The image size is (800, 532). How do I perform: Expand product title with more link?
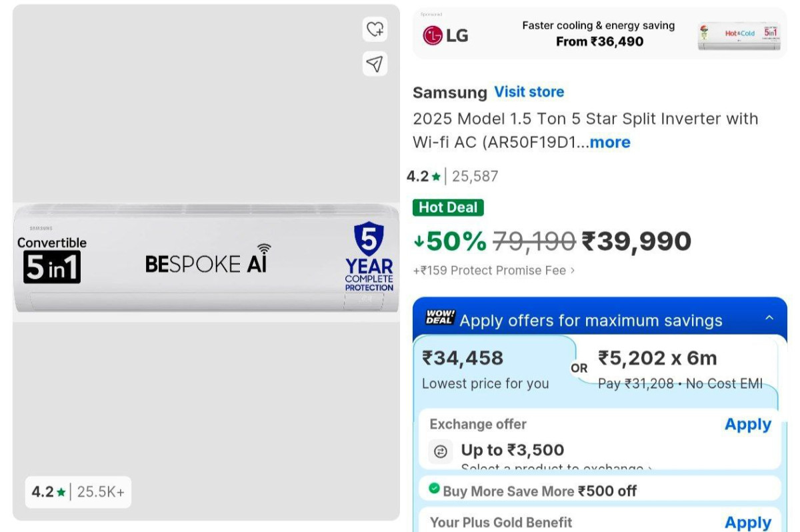click(x=609, y=142)
